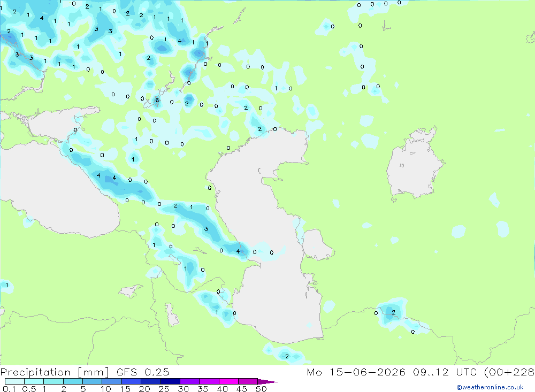Click the "(00+228" forecast offset text
Screen dimensions: 535x392
[509, 372]
